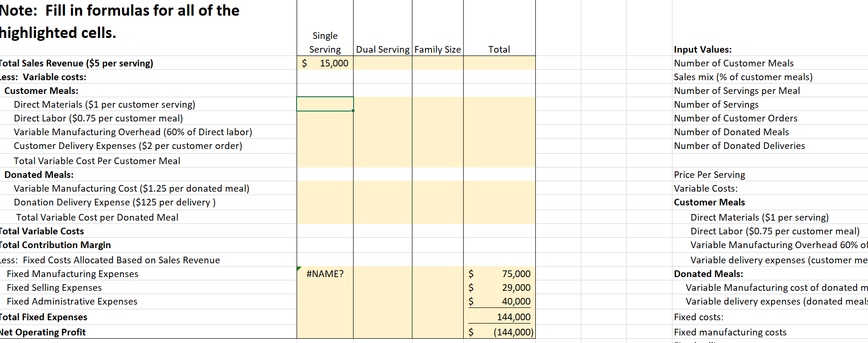This screenshot has height=343, width=868.
Task: Select the #NAME? error cell
Action: point(325,274)
